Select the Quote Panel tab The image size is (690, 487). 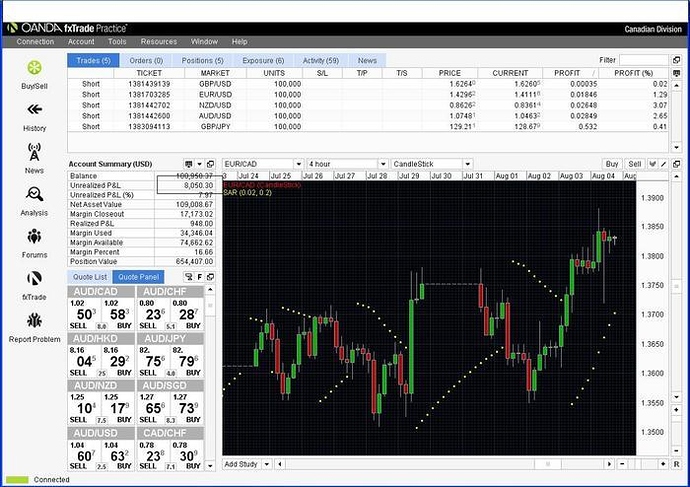139,277
